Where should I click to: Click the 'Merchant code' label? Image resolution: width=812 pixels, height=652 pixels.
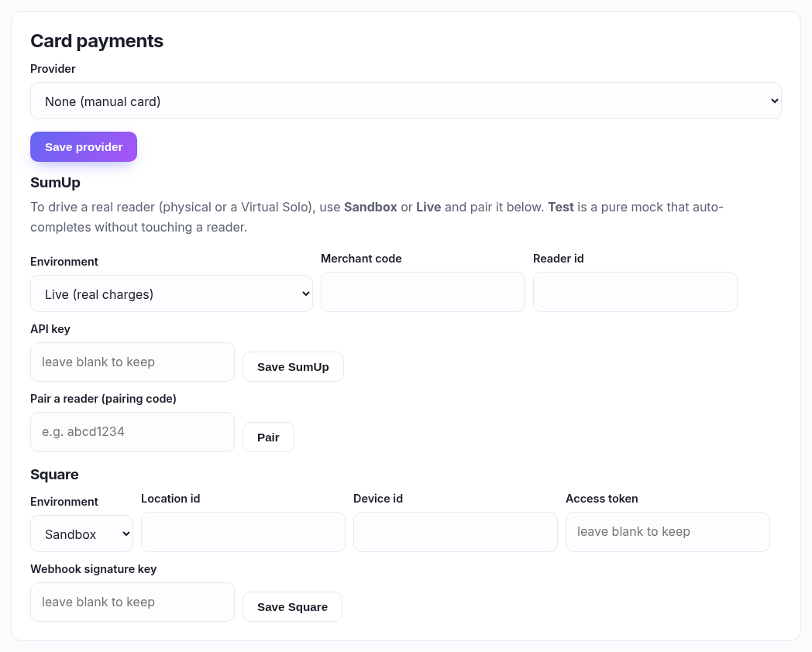point(361,258)
